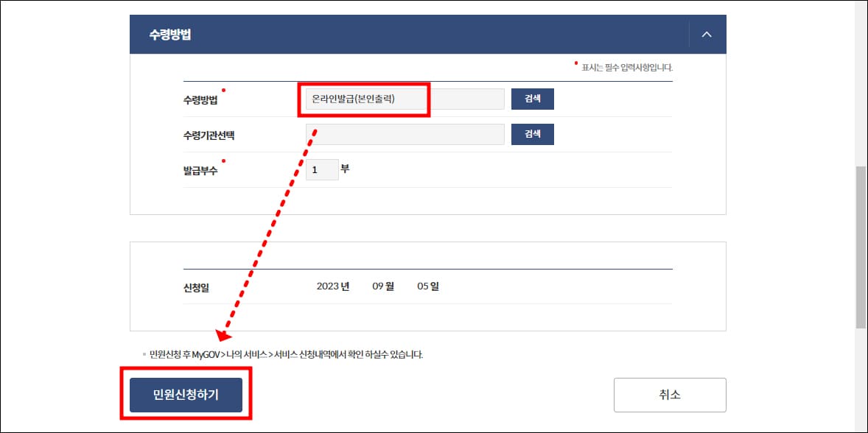Click the empty 수령기관선택 input field
868x433 pixels.
click(404, 134)
